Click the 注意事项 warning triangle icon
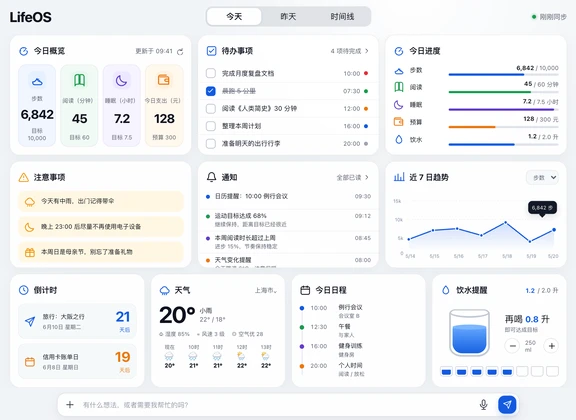This screenshot has height=420, width=576. [24, 177]
